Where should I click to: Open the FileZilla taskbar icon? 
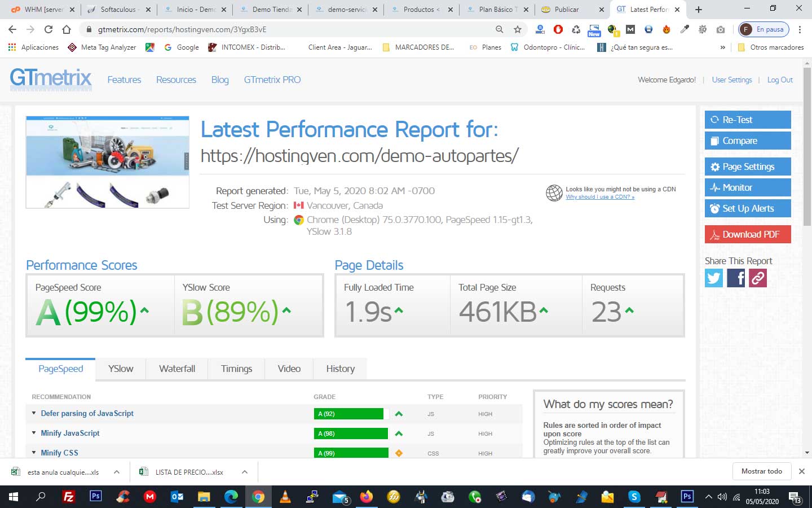[68, 497]
